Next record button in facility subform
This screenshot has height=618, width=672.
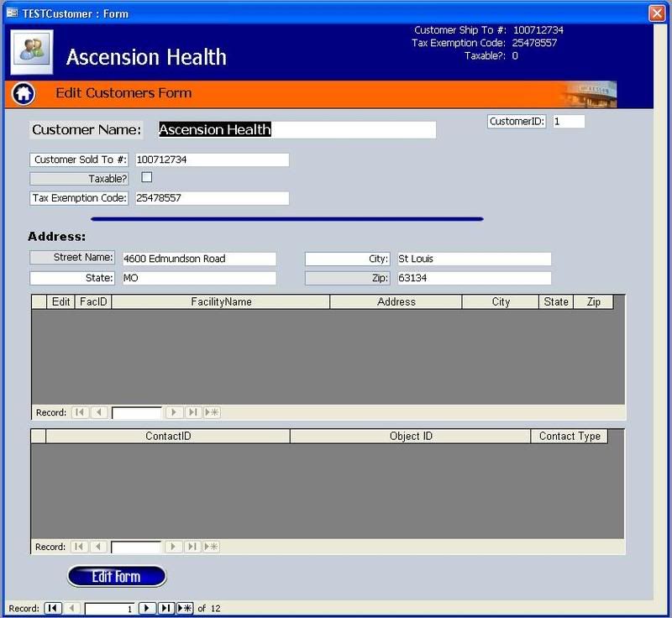point(174,412)
